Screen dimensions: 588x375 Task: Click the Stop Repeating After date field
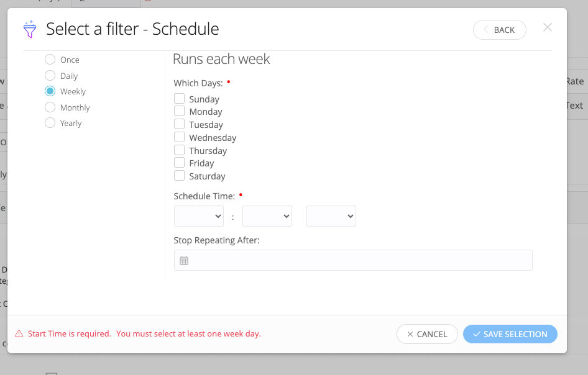click(x=353, y=260)
